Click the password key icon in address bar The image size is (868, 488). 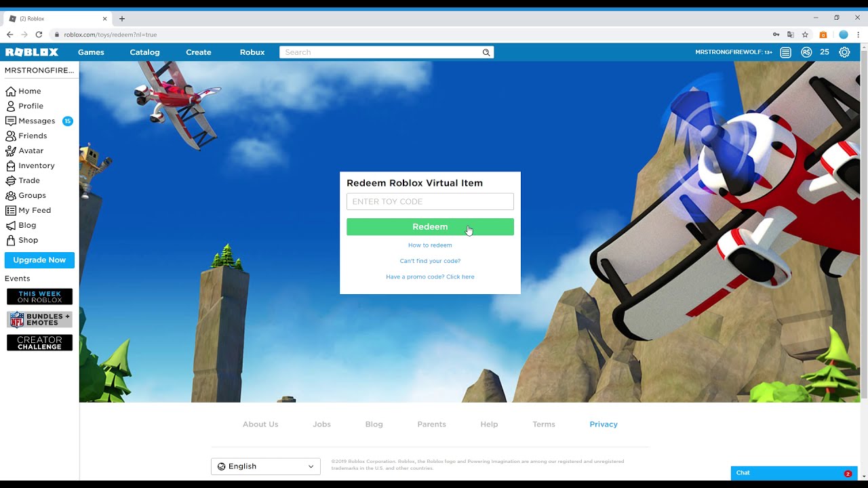(x=776, y=35)
